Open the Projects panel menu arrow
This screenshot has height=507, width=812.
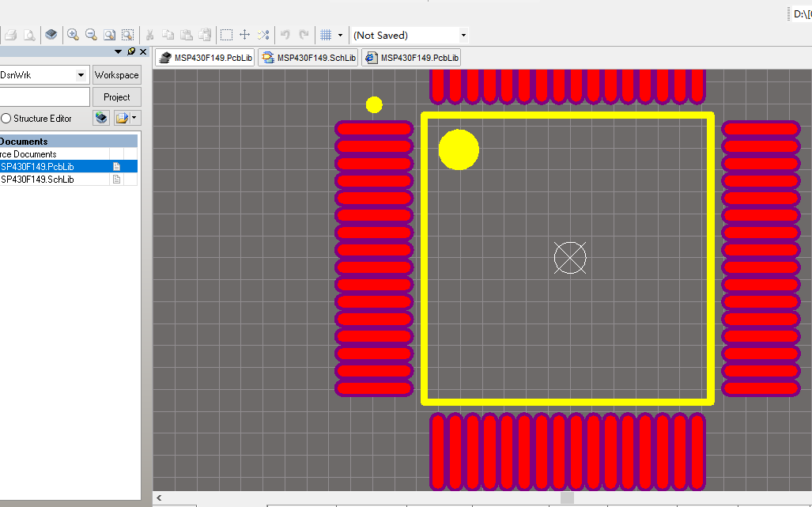118,51
